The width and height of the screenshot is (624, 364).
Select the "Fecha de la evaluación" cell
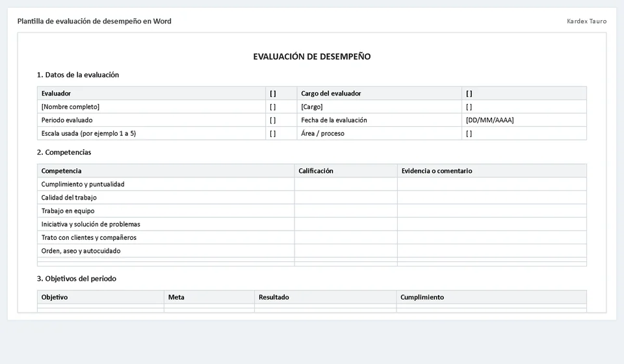[379, 120]
